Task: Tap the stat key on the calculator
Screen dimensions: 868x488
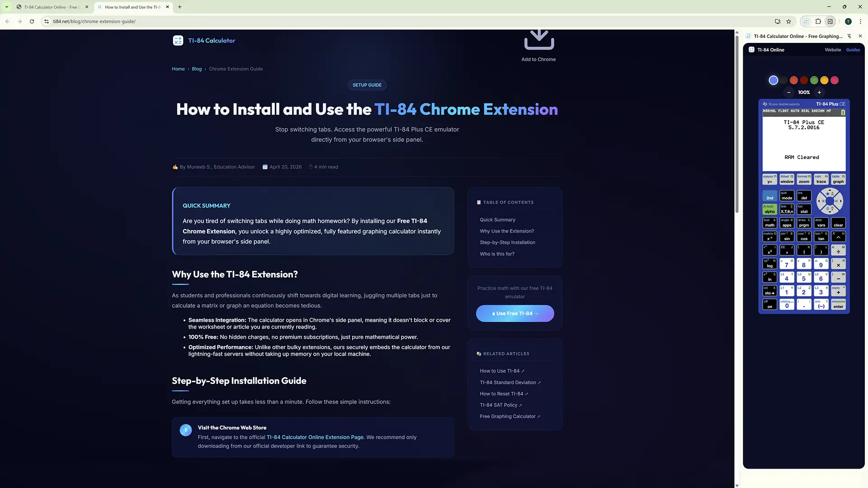Action: coord(804,209)
